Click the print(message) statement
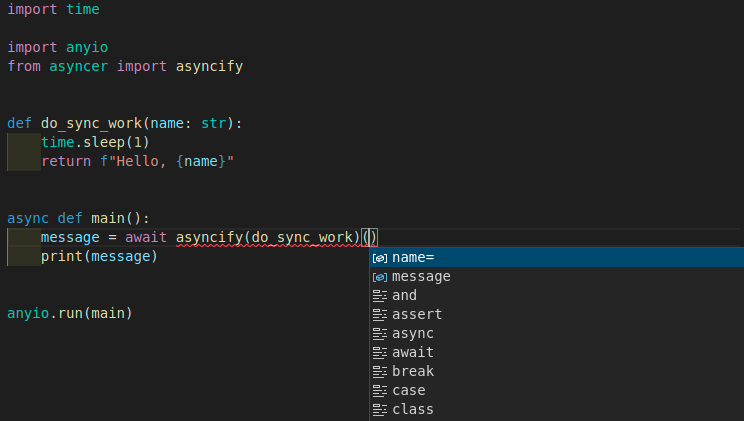 tap(99, 257)
